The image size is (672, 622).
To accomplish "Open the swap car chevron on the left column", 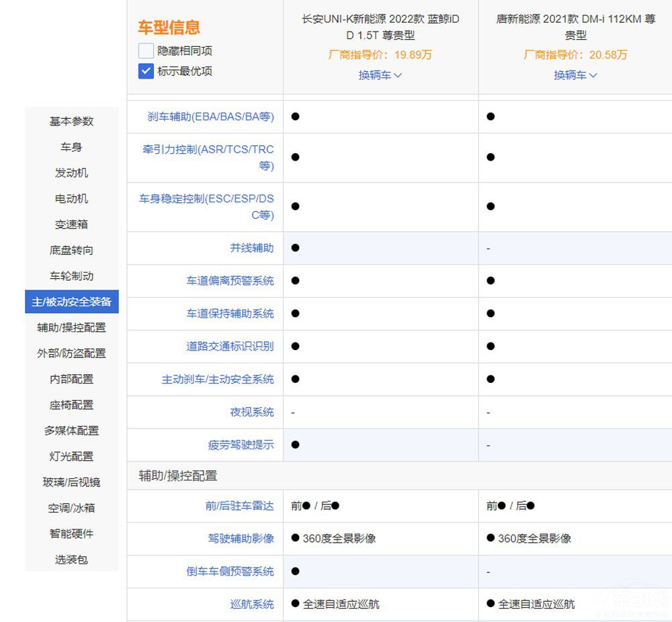I will [380, 75].
